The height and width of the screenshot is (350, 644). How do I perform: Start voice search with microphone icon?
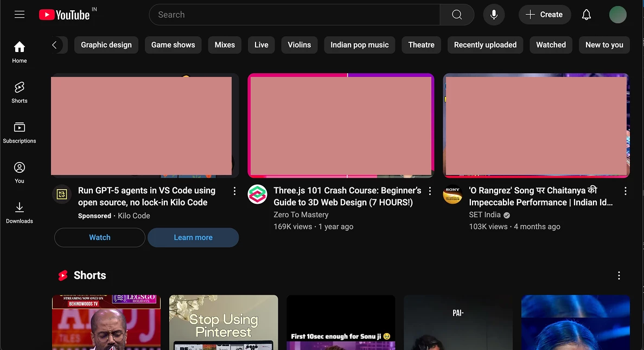pyautogui.click(x=494, y=15)
